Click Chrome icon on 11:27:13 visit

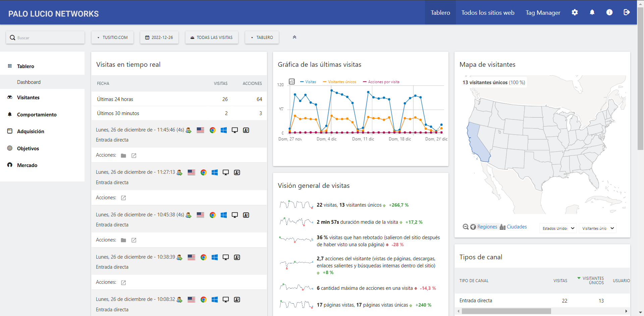pos(203,172)
